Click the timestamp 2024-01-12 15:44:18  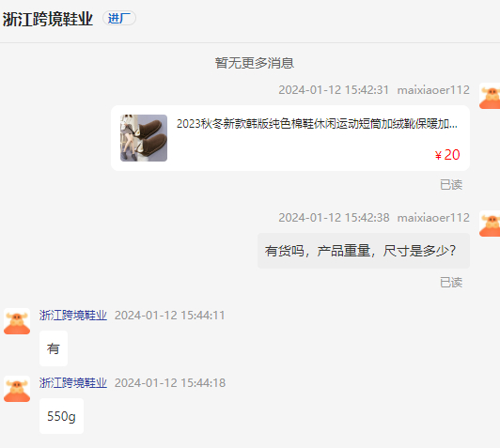(x=170, y=382)
